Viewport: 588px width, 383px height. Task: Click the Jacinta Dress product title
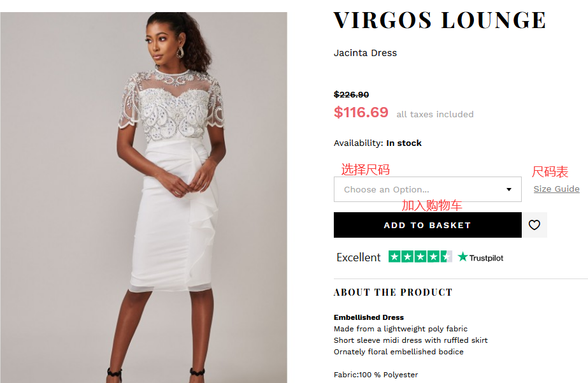[x=365, y=53]
